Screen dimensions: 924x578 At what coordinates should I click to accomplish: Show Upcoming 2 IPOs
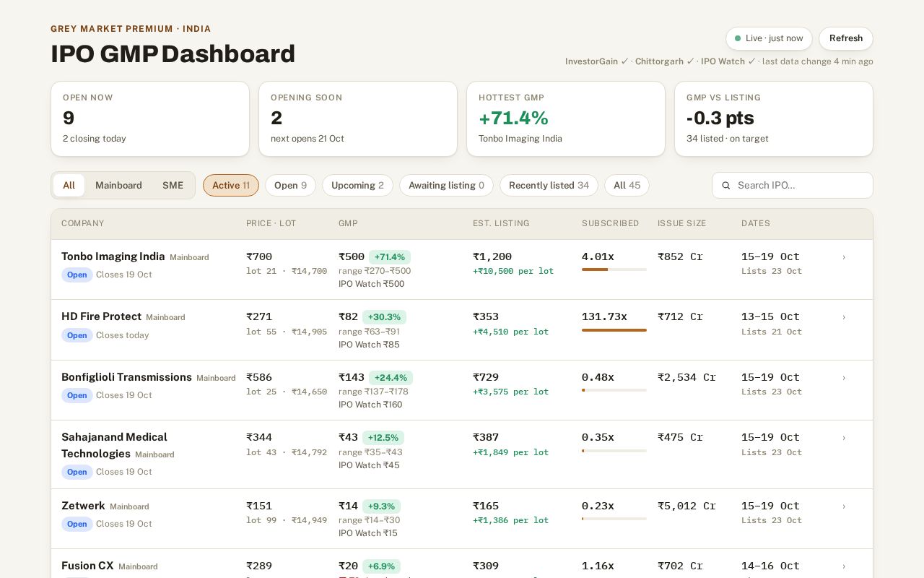point(357,185)
